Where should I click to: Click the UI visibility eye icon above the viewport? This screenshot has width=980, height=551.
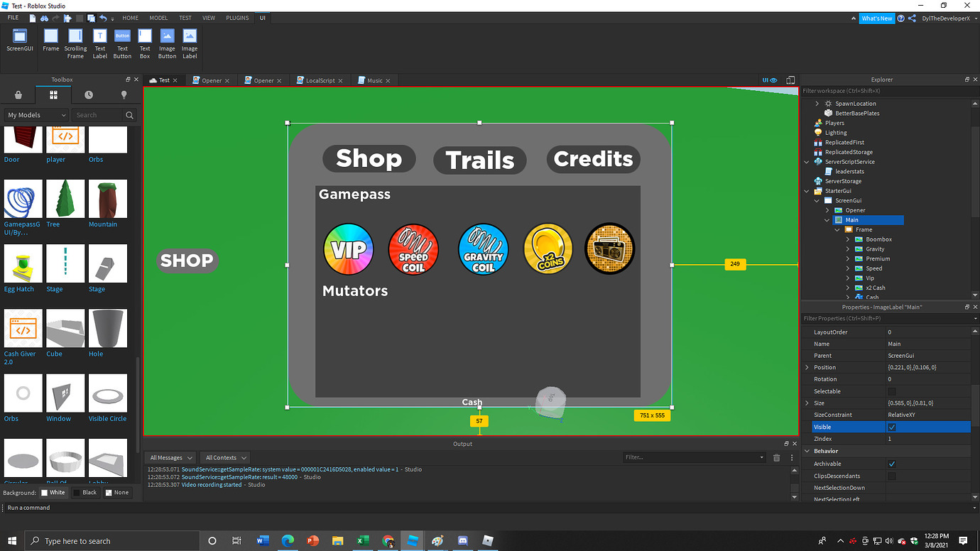pyautogui.click(x=774, y=80)
